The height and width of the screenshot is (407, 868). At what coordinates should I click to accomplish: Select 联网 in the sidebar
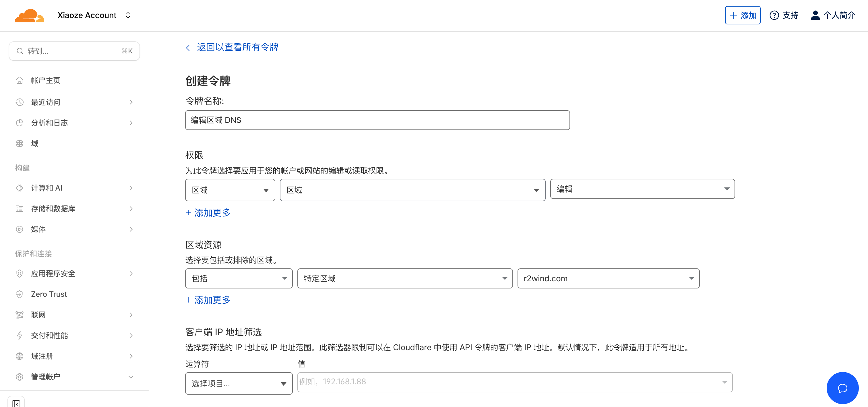38,315
